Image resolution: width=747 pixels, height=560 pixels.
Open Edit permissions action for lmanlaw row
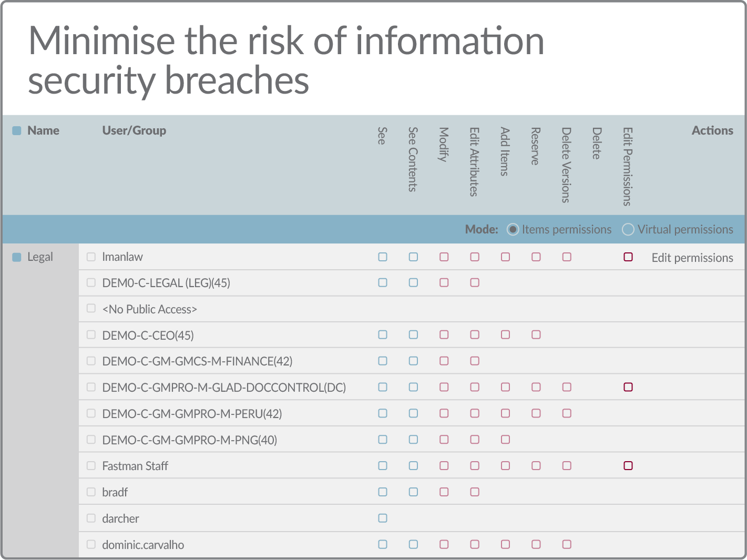[692, 258]
